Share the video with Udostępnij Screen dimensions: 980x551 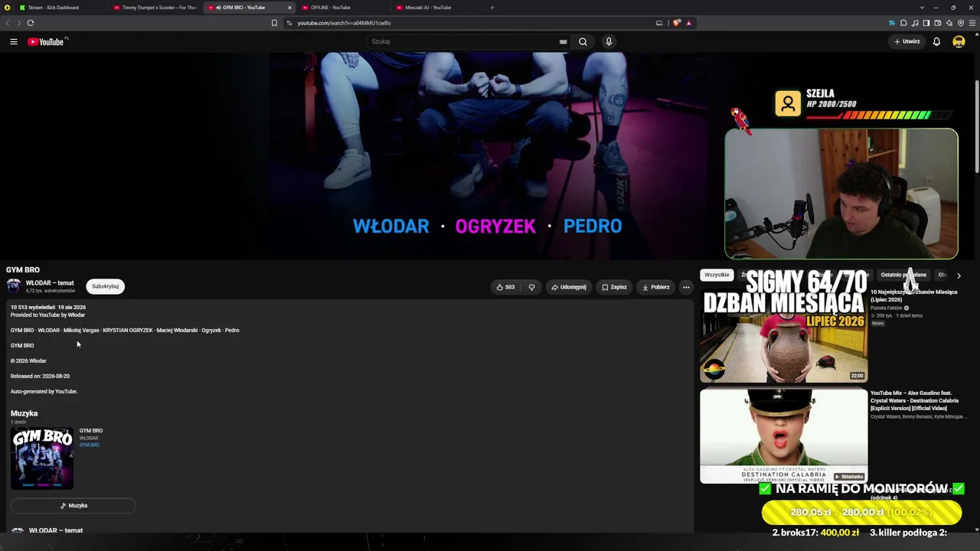coord(569,287)
